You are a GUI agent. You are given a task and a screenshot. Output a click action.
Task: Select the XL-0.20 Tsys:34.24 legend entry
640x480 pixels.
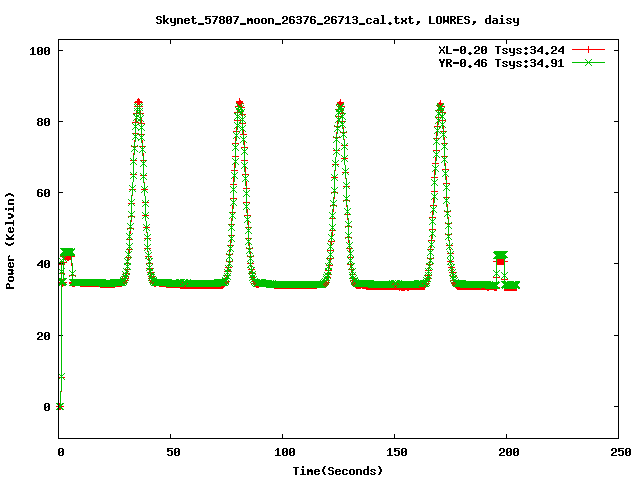tap(501, 50)
